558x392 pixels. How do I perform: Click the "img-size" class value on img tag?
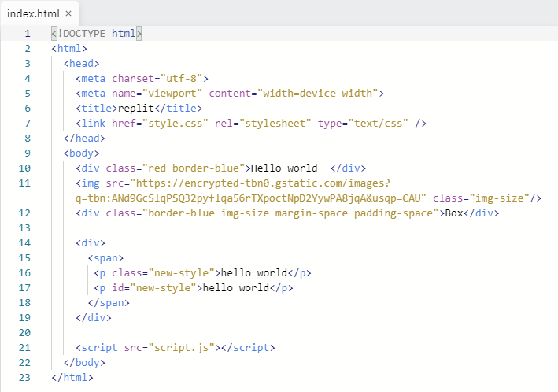[499, 198]
